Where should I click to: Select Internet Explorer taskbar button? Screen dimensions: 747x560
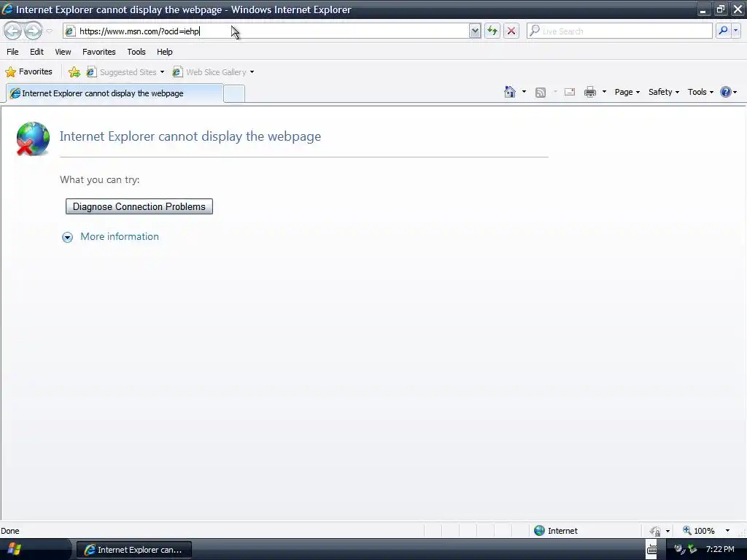(134, 550)
